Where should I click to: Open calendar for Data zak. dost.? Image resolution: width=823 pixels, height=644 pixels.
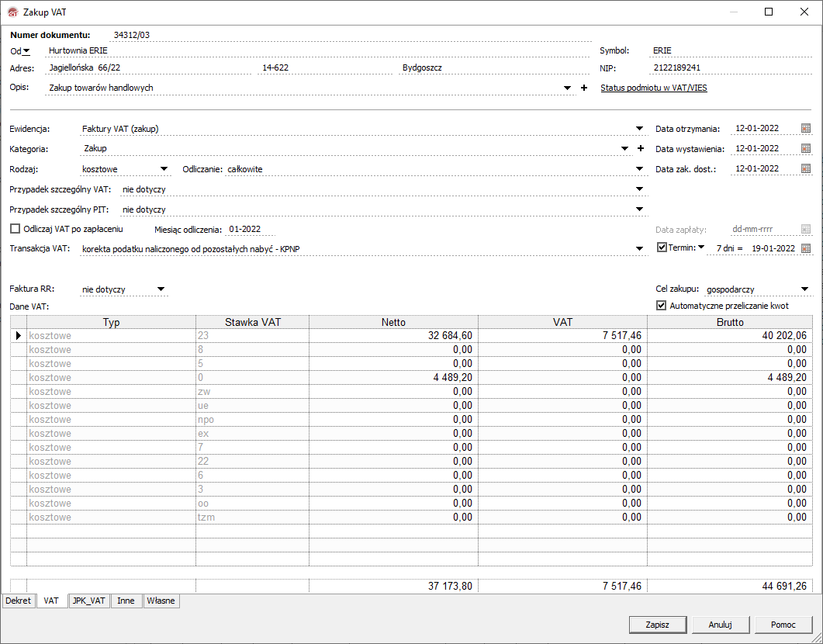[806, 168]
